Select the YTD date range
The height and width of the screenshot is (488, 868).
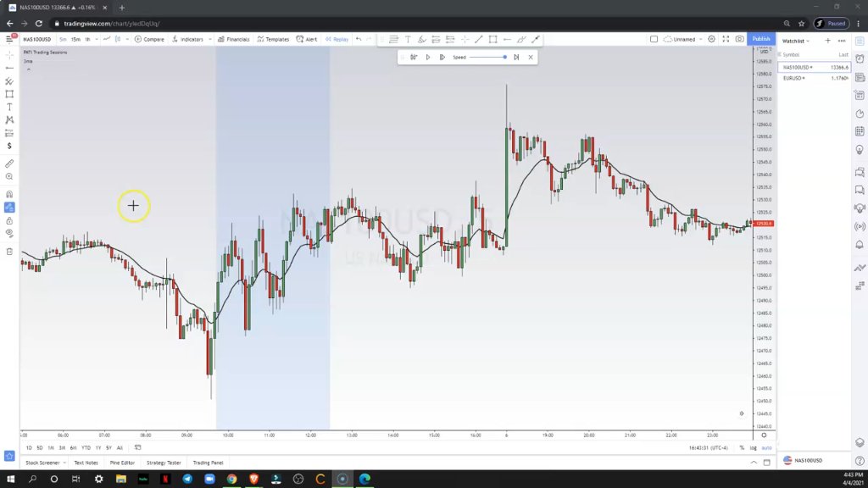tap(86, 447)
